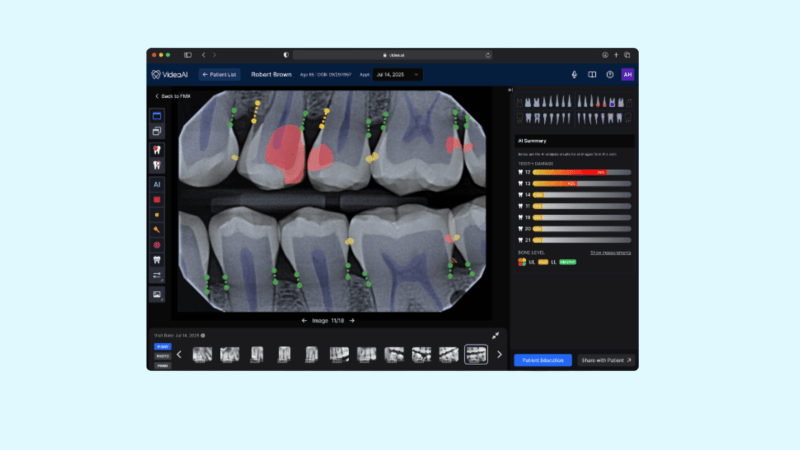Show browser tab overview icon

(628, 55)
